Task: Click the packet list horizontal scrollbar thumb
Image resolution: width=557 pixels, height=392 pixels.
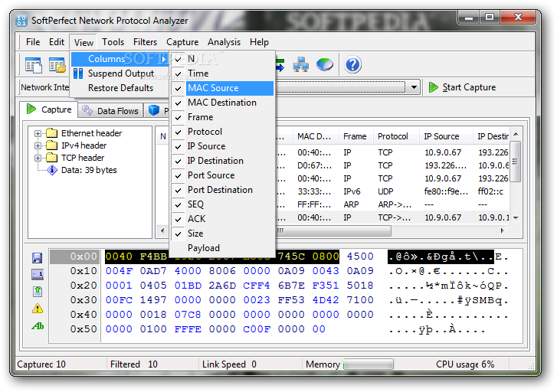Action: coord(334,230)
